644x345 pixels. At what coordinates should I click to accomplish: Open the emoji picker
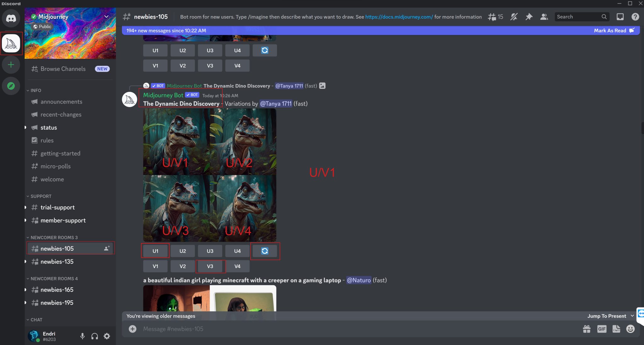pyautogui.click(x=630, y=329)
